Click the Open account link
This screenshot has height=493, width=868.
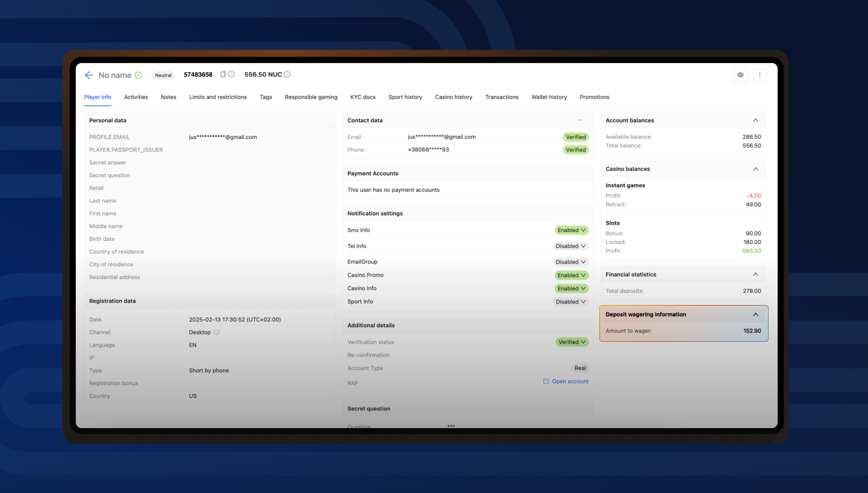[x=566, y=382]
